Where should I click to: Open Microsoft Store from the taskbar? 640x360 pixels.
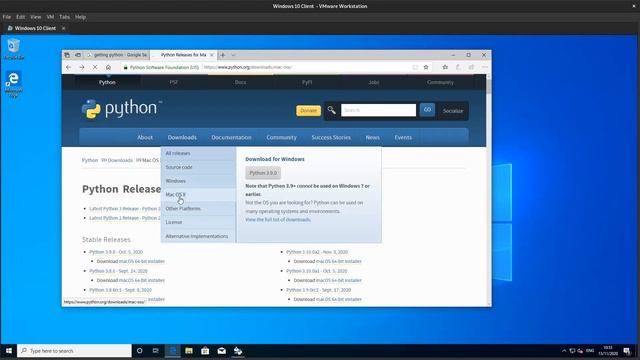205,351
